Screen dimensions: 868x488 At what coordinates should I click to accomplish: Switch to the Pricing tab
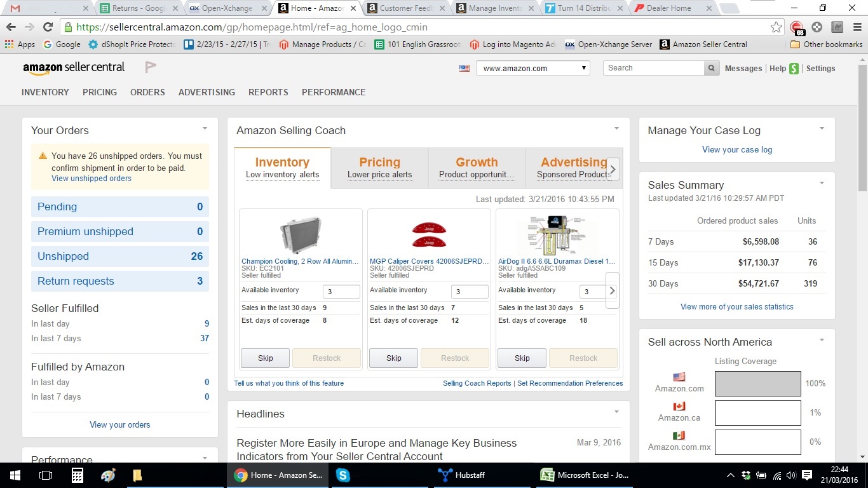380,168
